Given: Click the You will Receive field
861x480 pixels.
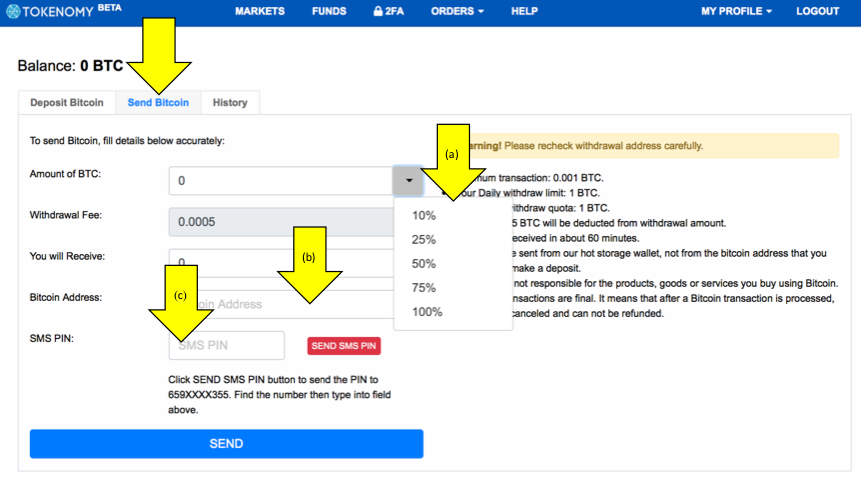Looking at the screenshot, I should tap(281, 263).
